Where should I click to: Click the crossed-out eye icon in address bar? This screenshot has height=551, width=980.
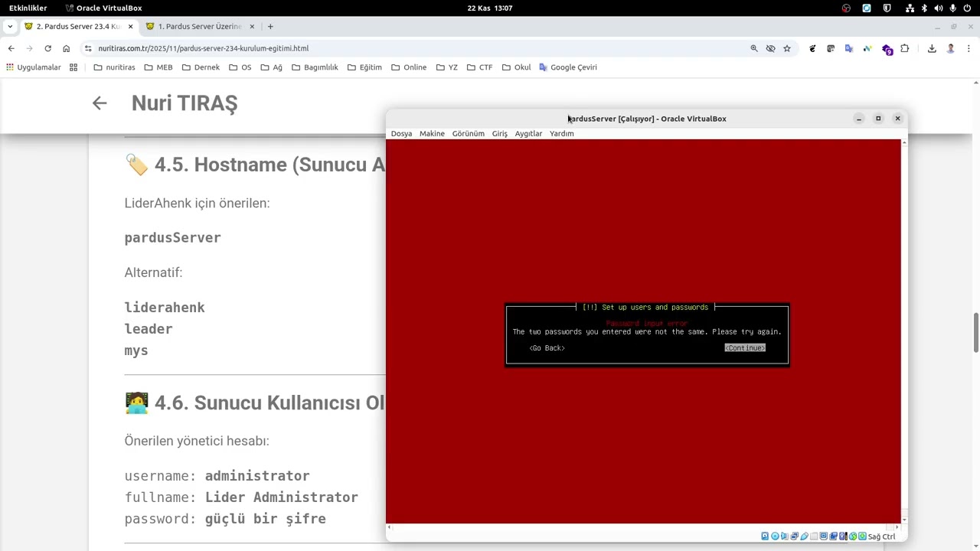point(770,48)
